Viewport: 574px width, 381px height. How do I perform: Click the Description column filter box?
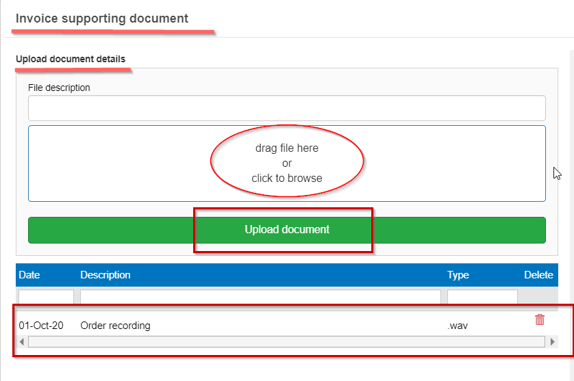[260, 296]
